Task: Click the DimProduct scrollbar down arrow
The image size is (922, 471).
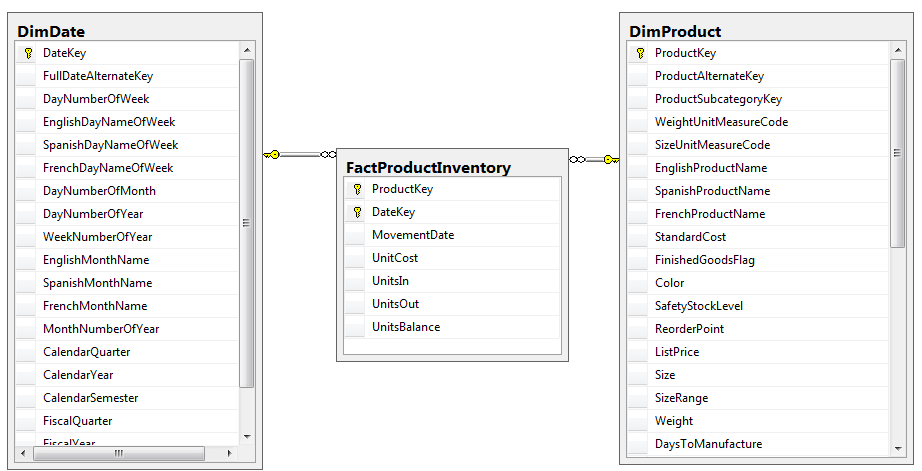Action: (897, 446)
